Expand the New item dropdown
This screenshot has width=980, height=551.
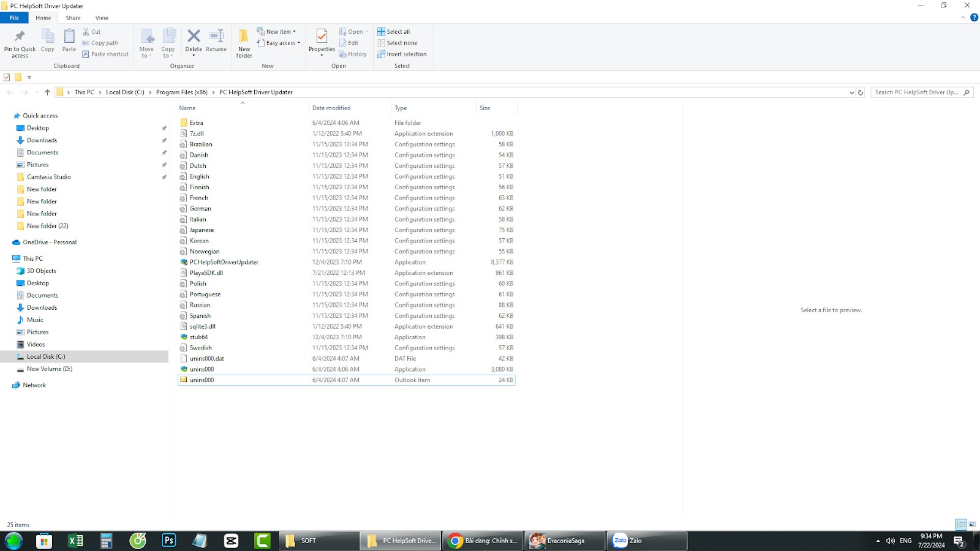click(276, 32)
